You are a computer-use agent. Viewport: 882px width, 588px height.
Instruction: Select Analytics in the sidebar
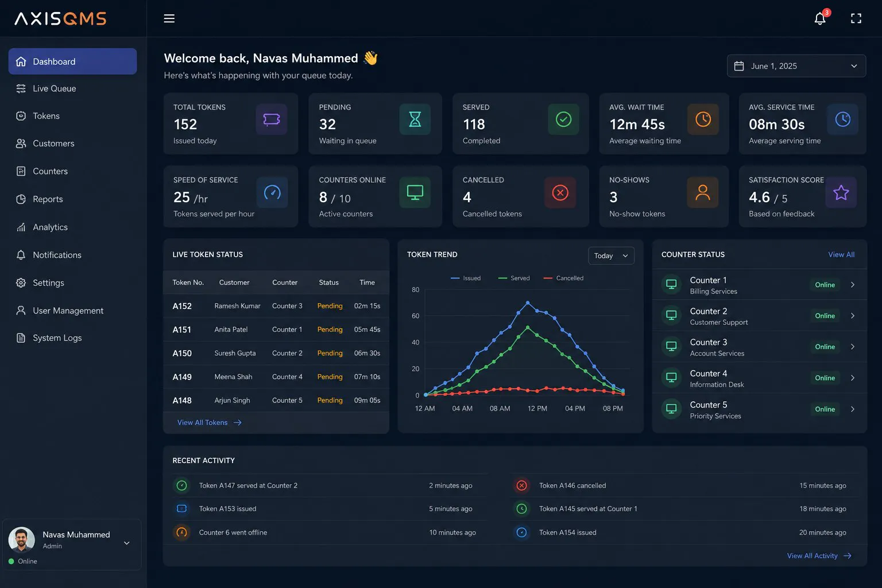pos(72,227)
